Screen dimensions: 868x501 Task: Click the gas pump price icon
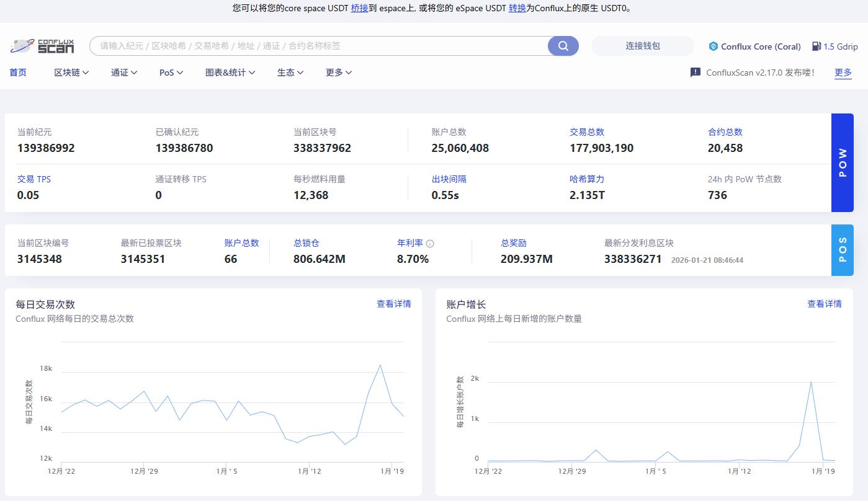[x=816, y=47]
